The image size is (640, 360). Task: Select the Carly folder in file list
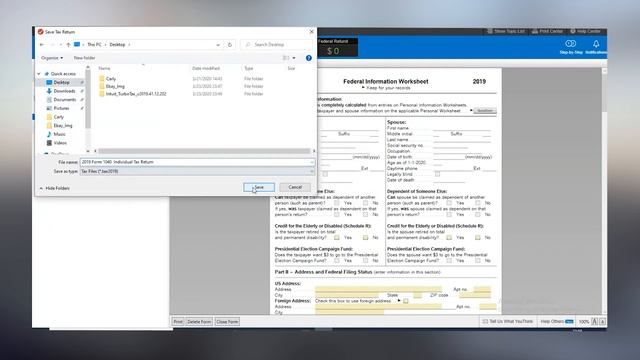(111, 79)
